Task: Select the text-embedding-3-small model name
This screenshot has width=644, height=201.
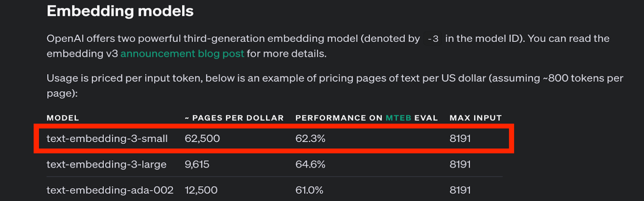Action: (107, 138)
